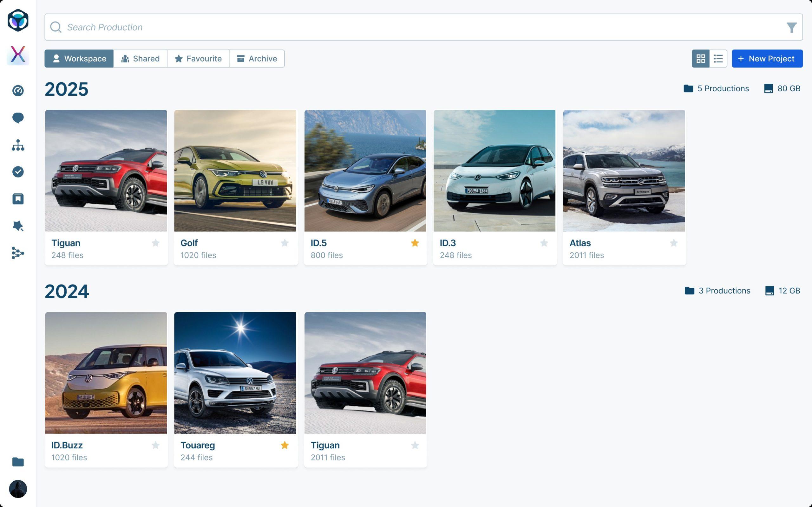Image resolution: width=812 pixels, height=507 pixels.
Task: Remove Touareg from favourites via star
Action: (285, 445)
